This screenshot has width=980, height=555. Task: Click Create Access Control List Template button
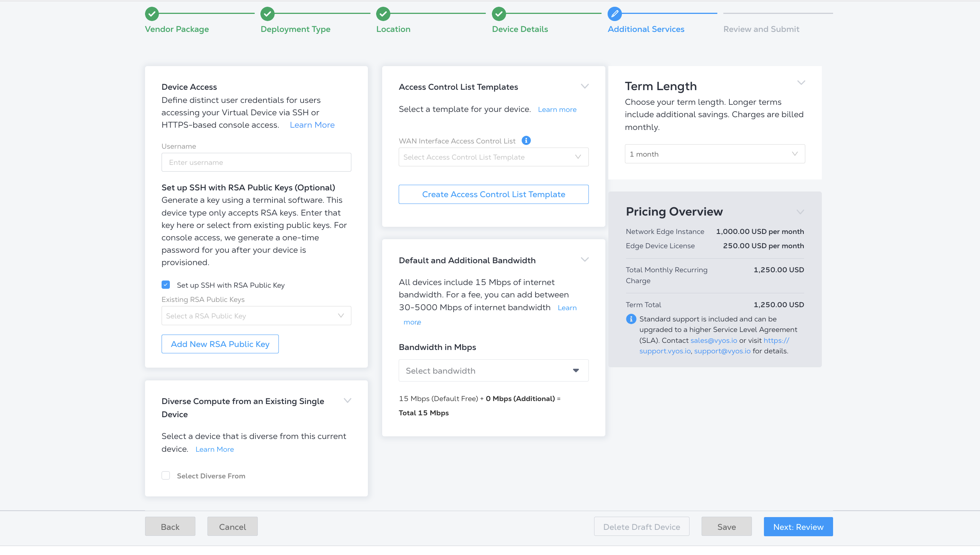pyautogui.click(x=493, y=195)
